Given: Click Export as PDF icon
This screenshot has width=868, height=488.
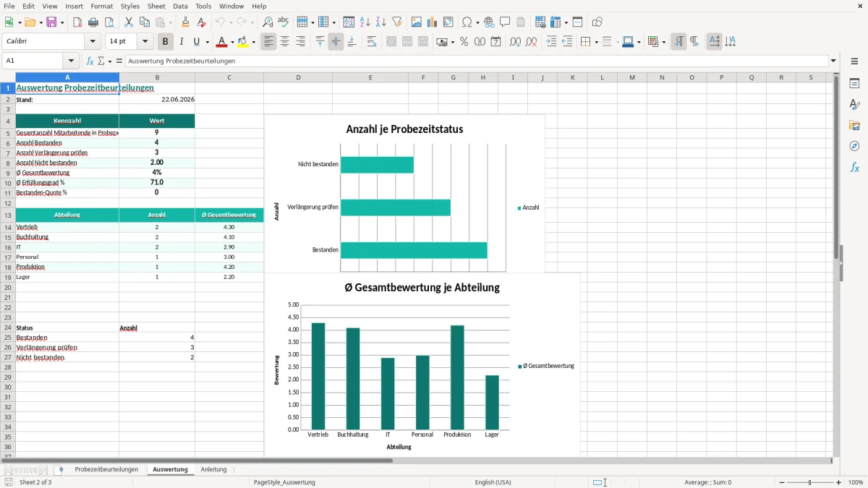Looking at the screenshot, I should click(77, 22).
